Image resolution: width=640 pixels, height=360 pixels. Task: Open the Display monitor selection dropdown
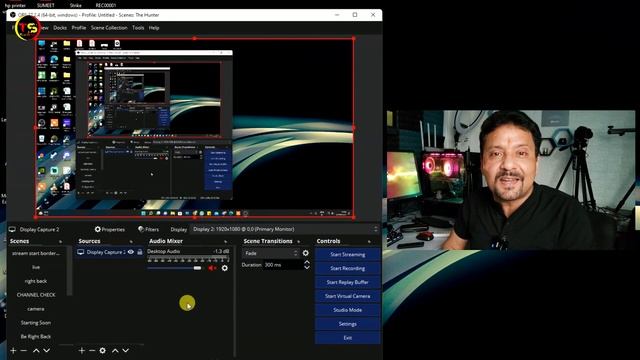click(285, 229)
